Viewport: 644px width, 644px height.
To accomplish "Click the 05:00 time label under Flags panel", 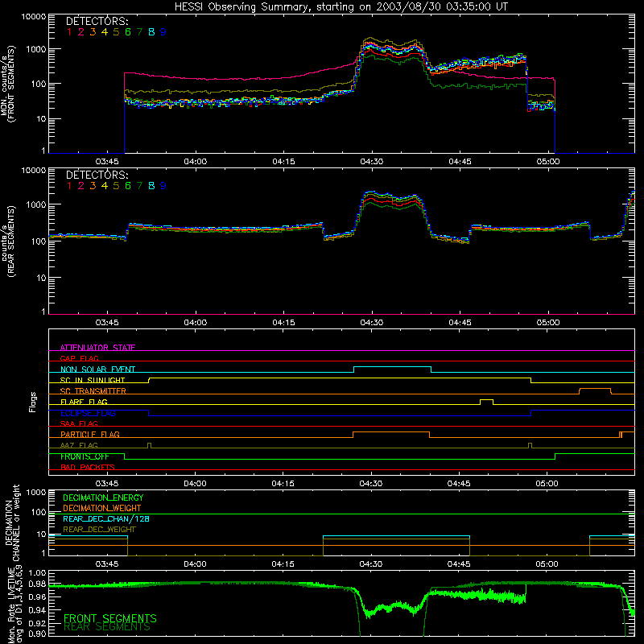I will [547, 484].
